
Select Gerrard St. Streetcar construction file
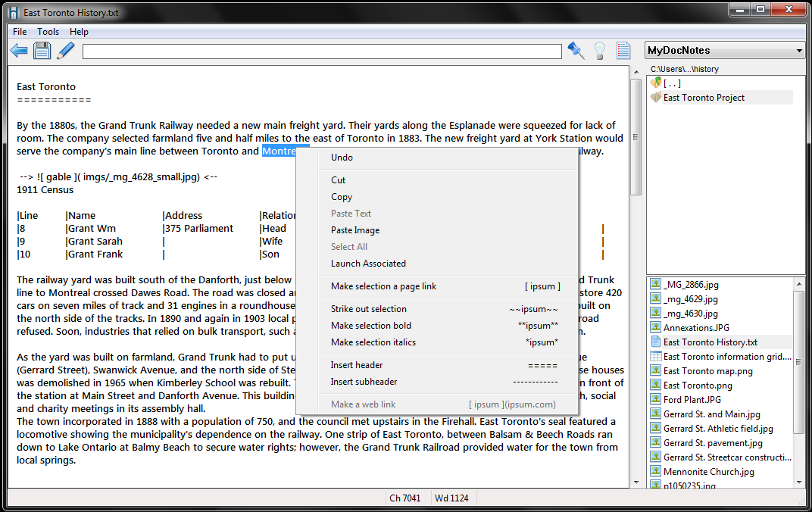coord(727,457)
